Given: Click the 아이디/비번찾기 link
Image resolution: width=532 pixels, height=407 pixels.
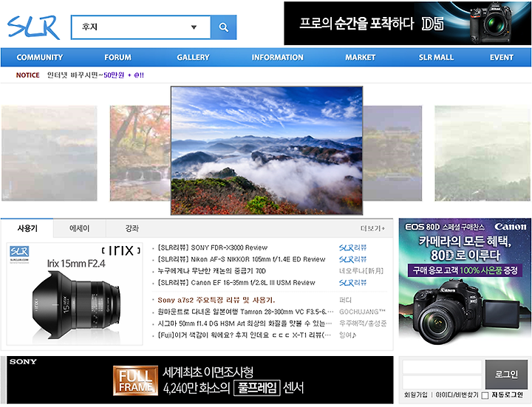Looking at the screenshot, I should tap(457, 394).
